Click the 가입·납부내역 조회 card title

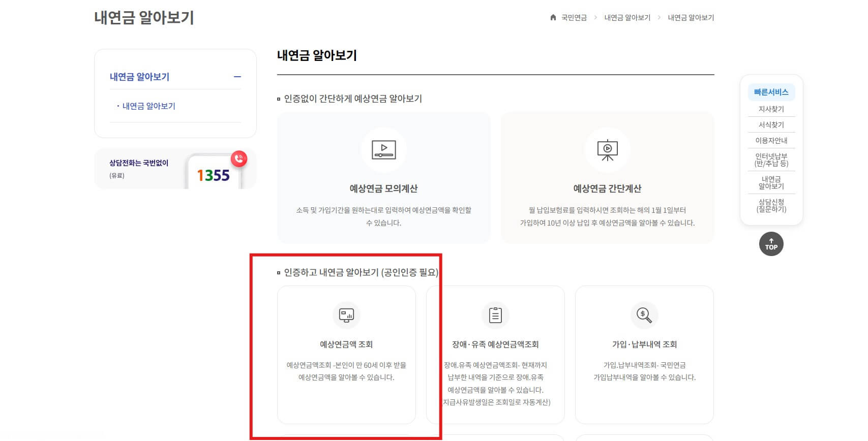644,344
